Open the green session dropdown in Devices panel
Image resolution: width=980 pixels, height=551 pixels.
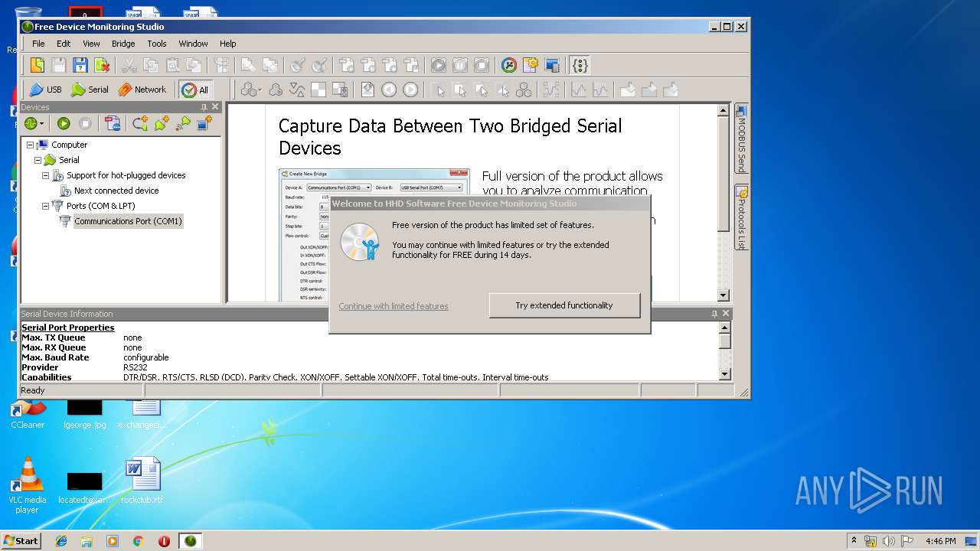[34, 123]
